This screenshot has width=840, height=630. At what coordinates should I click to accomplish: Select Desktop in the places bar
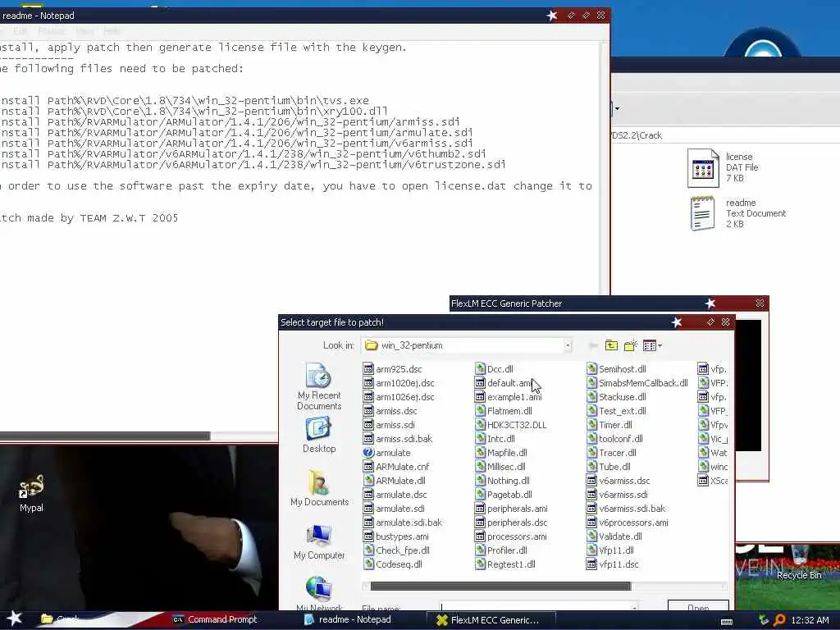click(319, 436)
